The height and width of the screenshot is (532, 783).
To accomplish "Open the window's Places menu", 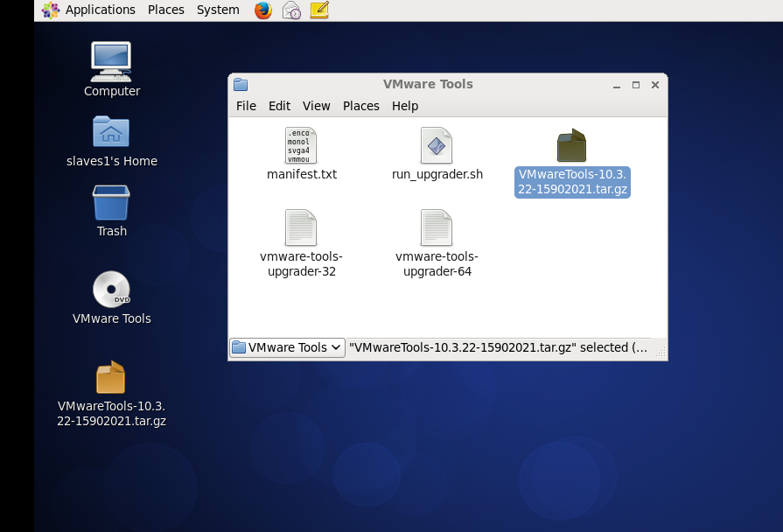I will 360,105.
